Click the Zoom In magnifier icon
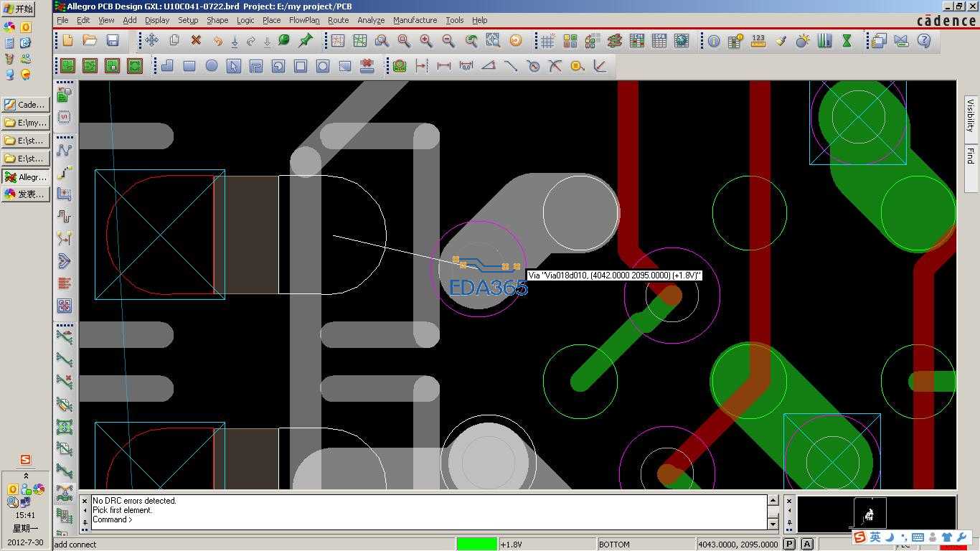980x551 pixels. [x=426, y=41]
